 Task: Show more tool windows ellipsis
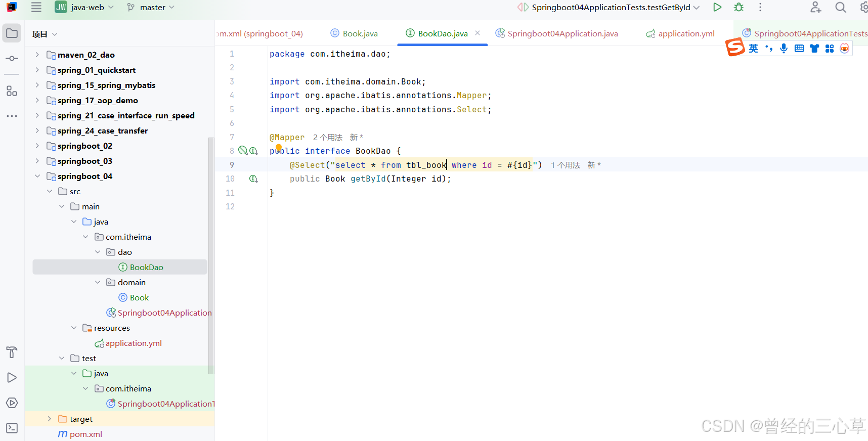pos(12,116)
